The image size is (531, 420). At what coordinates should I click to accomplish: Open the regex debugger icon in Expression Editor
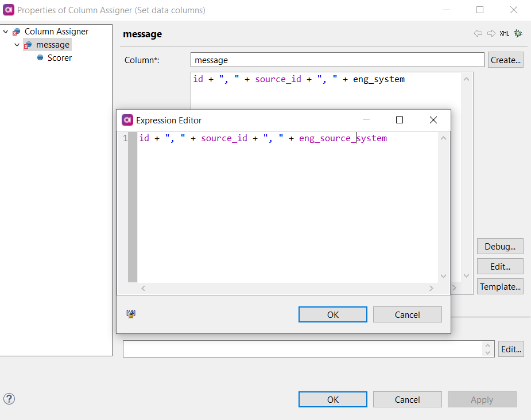[131, 314]
